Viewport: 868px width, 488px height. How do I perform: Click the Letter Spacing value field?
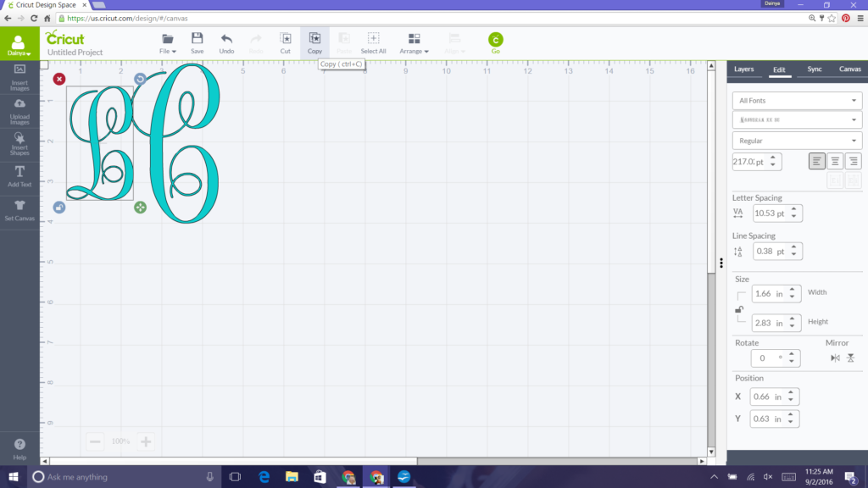point(771,213)
